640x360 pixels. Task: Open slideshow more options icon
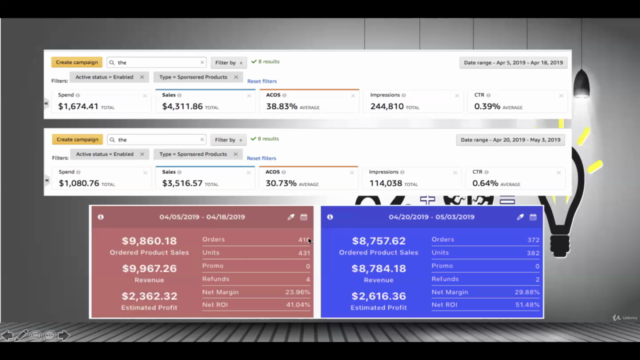[x=49, y=336]
